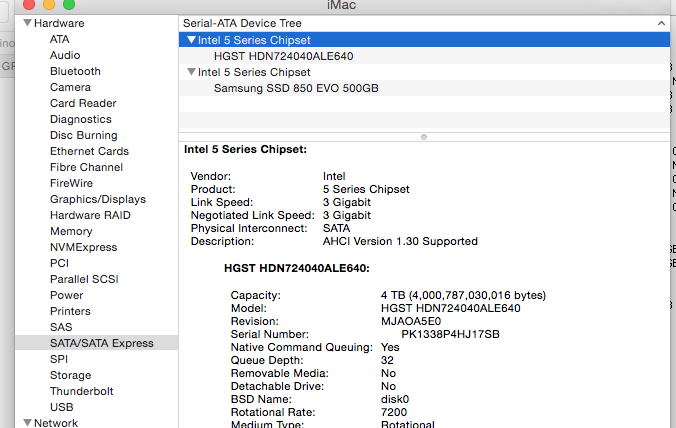
Task: Select Disc Burning in the sidebar
Action: 84,135
